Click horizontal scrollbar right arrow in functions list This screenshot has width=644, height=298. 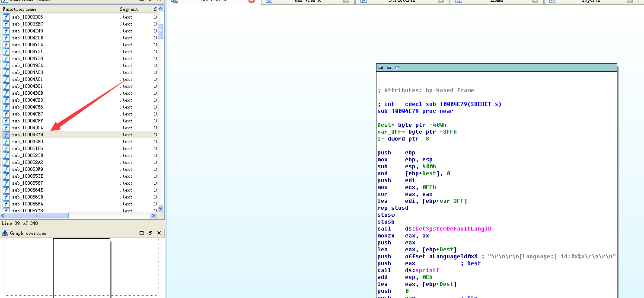(x=153, y=215)
